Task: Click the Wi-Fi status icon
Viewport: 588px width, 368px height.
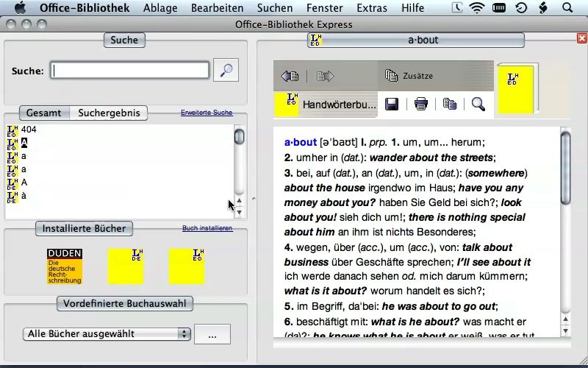Action: tap(476, 8)
